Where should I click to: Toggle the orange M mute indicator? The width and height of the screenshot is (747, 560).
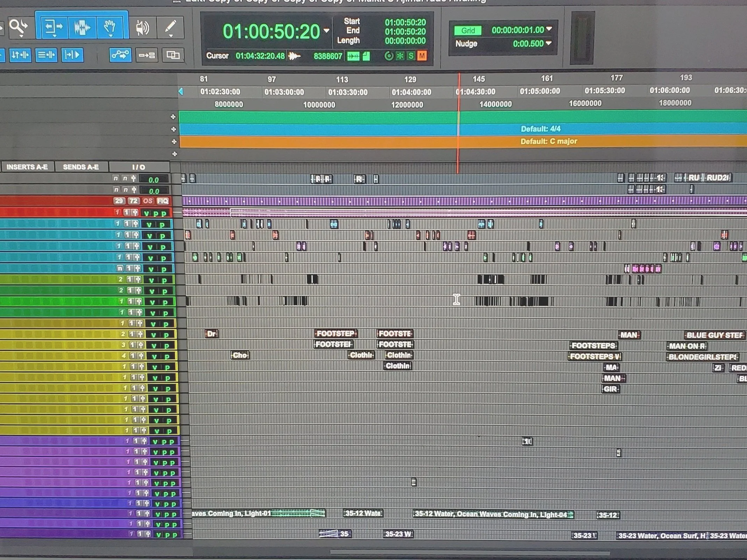(x=422, y=56)
